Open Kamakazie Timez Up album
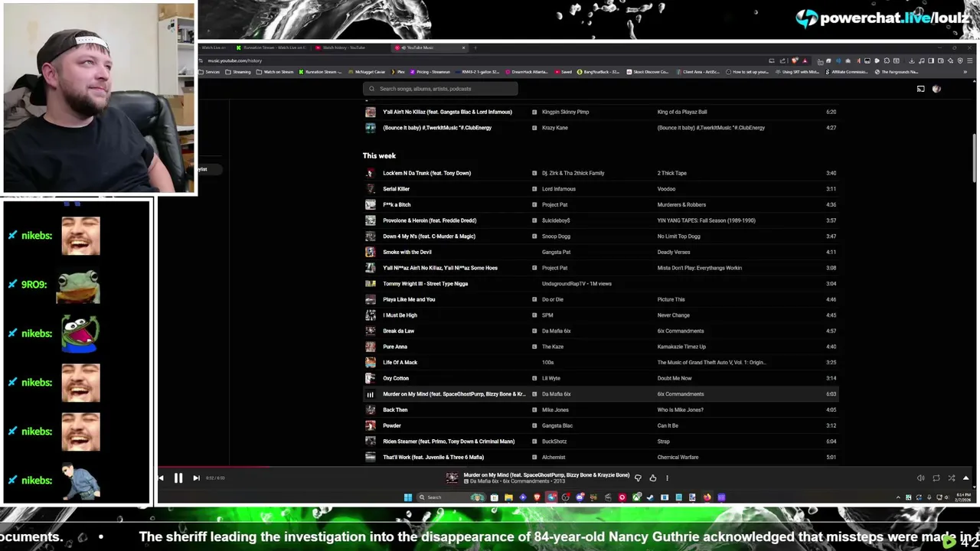Screen dimensions: 980x551 (681, 347)
